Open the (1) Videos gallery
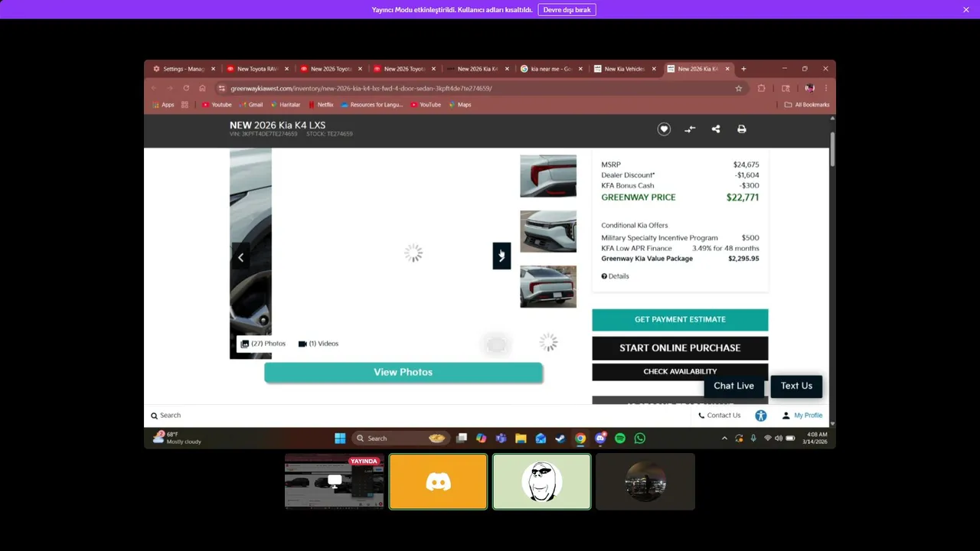This screenshot has width=980, height=551. click(x=318, y=344)
